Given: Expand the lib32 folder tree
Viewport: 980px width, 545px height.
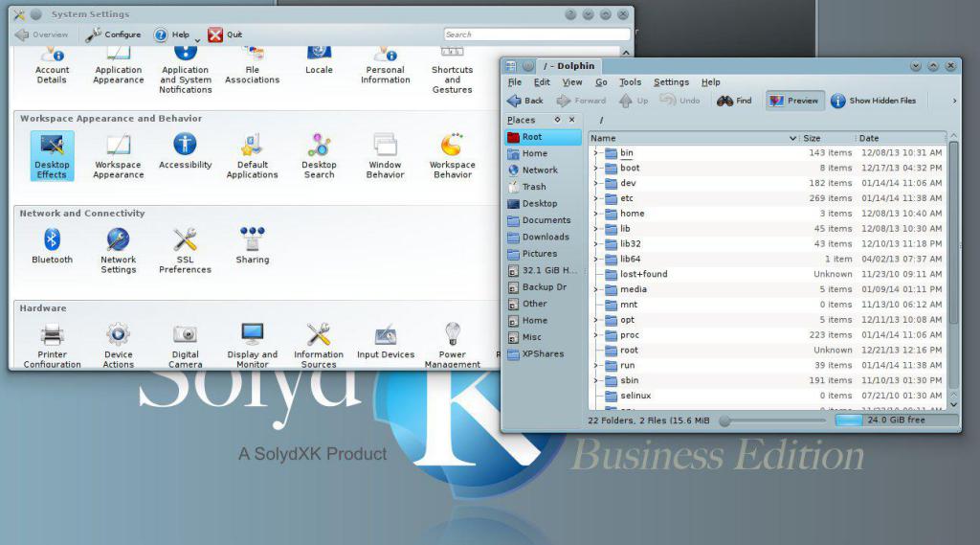Looking at the screenshot, I should [x=595, y=244].
